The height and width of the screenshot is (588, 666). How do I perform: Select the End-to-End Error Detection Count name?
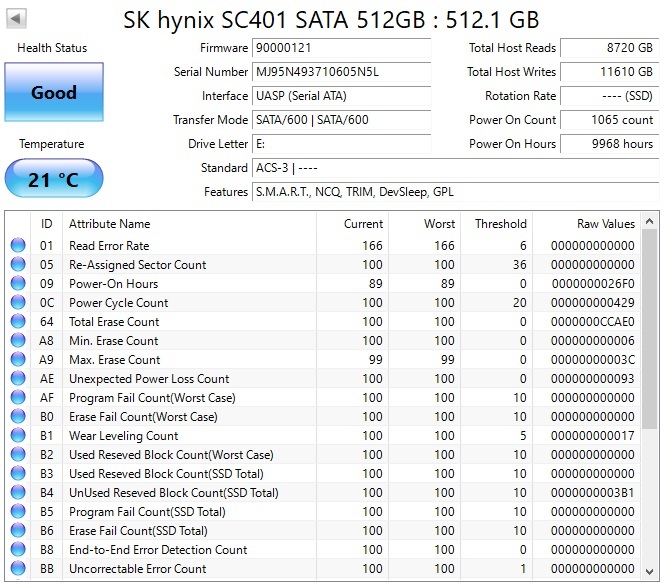pos(158,550)
